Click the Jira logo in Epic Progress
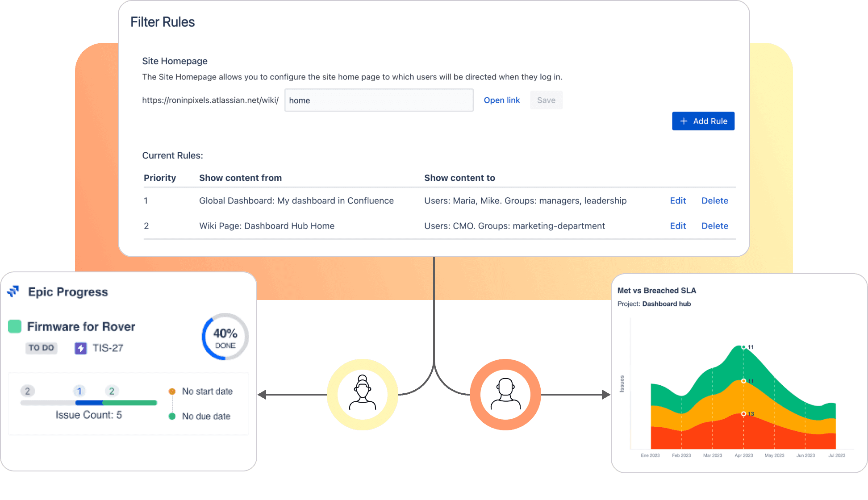The height and width of the screenshot is (500, 868). click(13, 291)
